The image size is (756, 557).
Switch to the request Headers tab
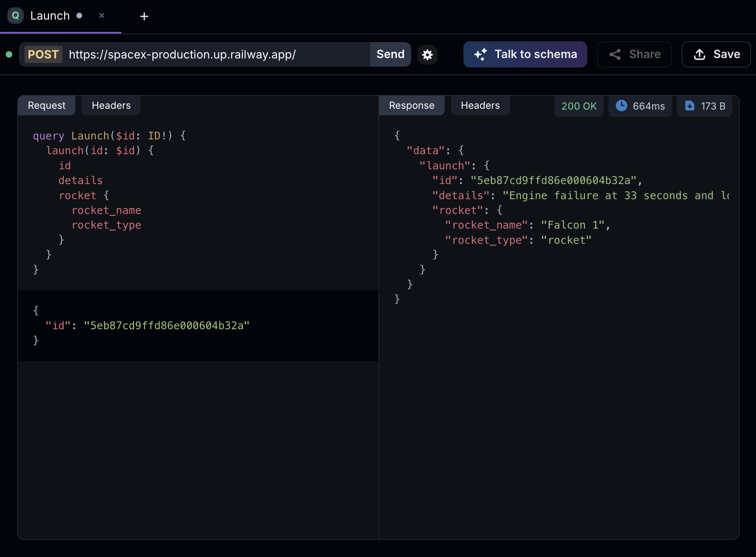[x=111, y=105]
